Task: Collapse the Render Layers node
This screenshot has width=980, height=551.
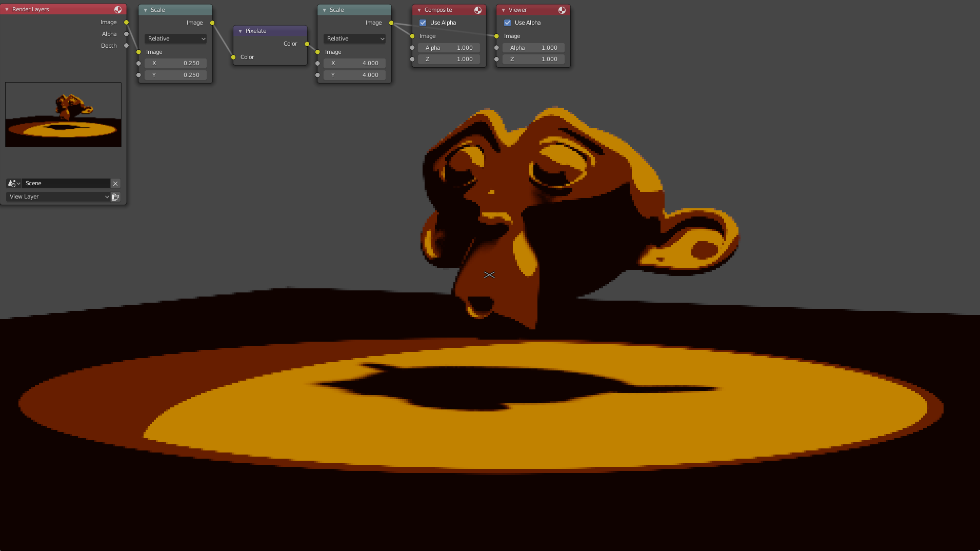Action: [x=7, y=9]
